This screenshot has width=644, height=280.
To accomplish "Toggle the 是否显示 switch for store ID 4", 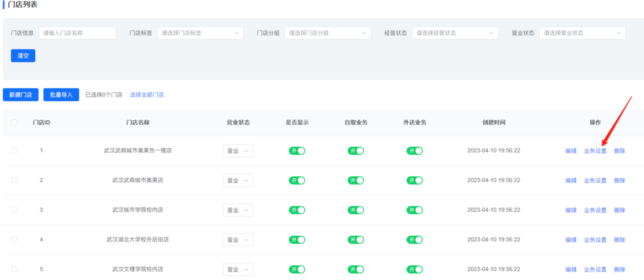I will (297, 240).
